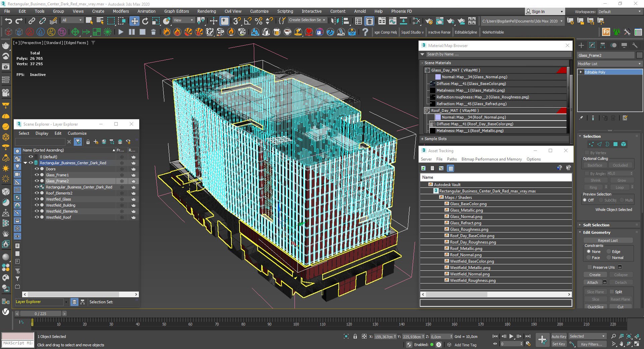
Task: Click Search by Name field in Material Browser
Action: tap(498, 54)
